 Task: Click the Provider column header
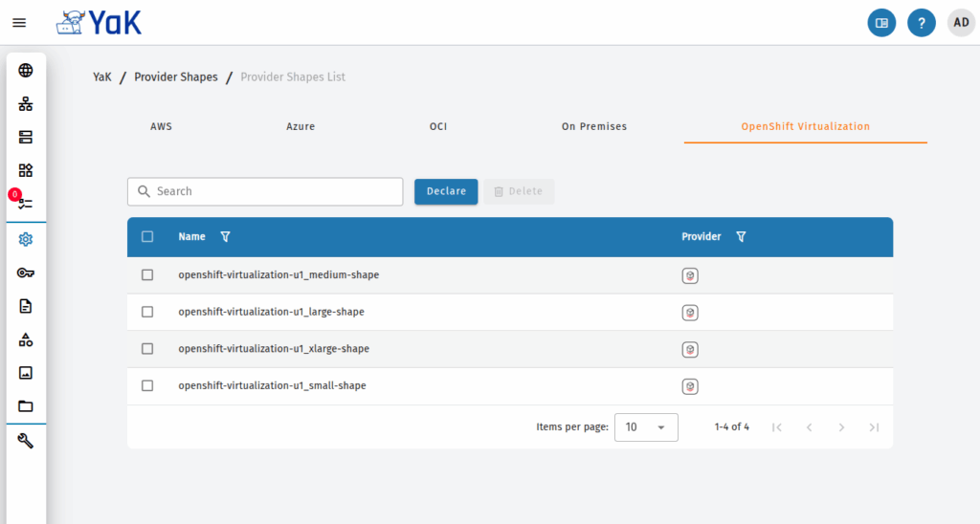tap(702, 237)
